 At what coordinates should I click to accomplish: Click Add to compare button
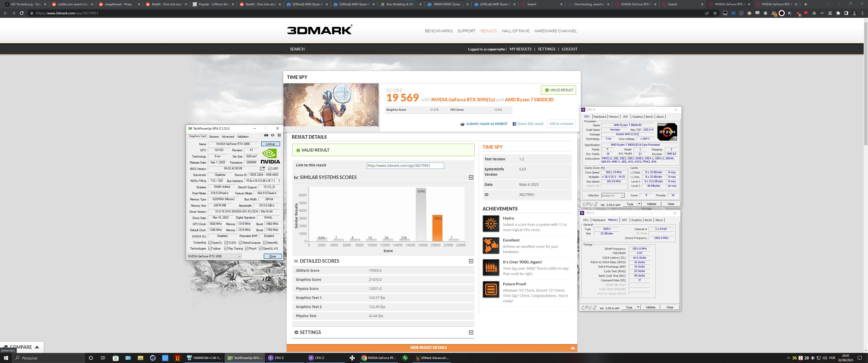click(561, 124)
